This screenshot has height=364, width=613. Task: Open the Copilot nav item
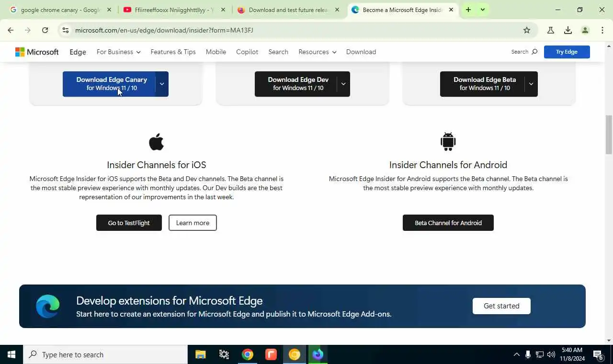[247, 52]
